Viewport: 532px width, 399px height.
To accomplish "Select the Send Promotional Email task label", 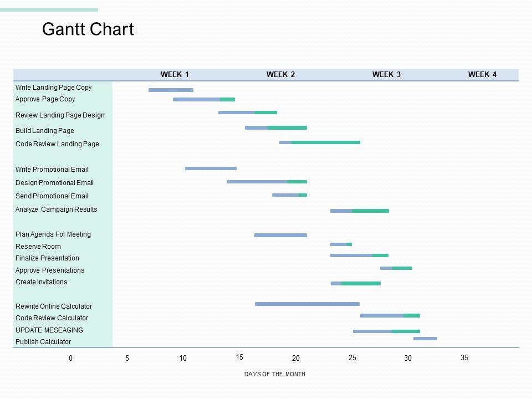I will [52, 196].
